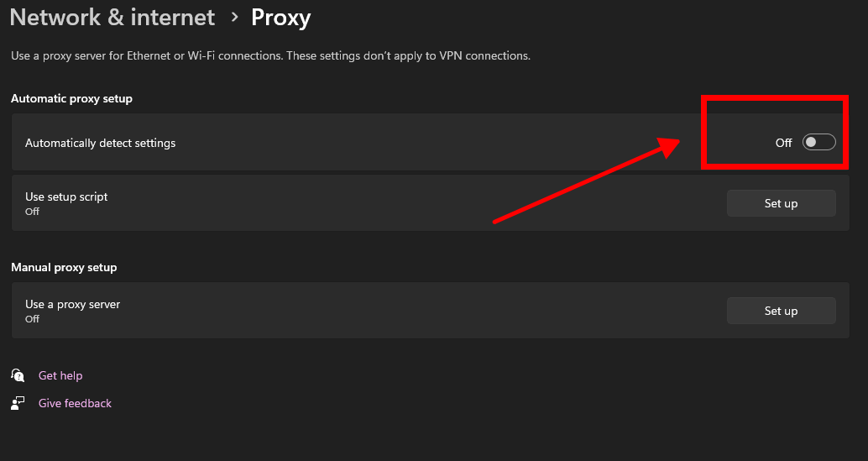Click the Proxy page title
The height and width of the screenshot is (461, 868).
(x=281, y=17)
